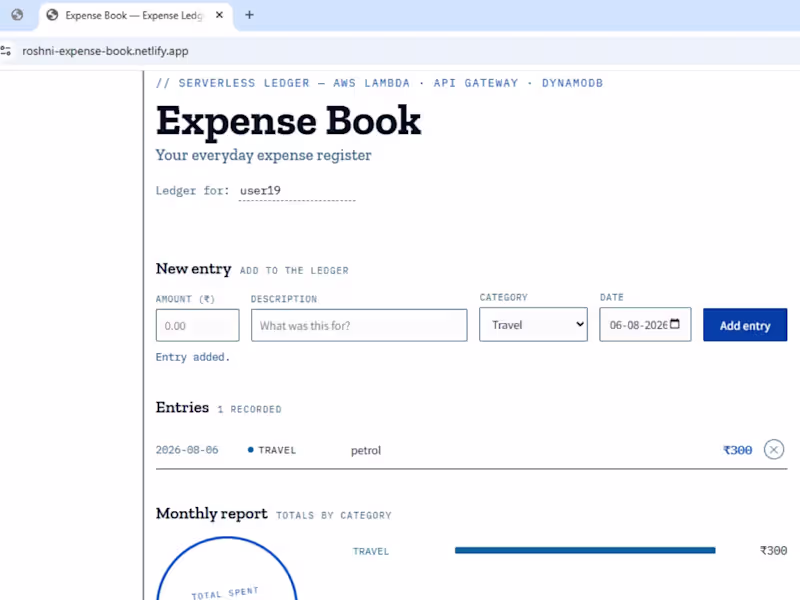This screenshot has height=600, width=800.
Task: Open a new browser tab
Action: point(249,15)
